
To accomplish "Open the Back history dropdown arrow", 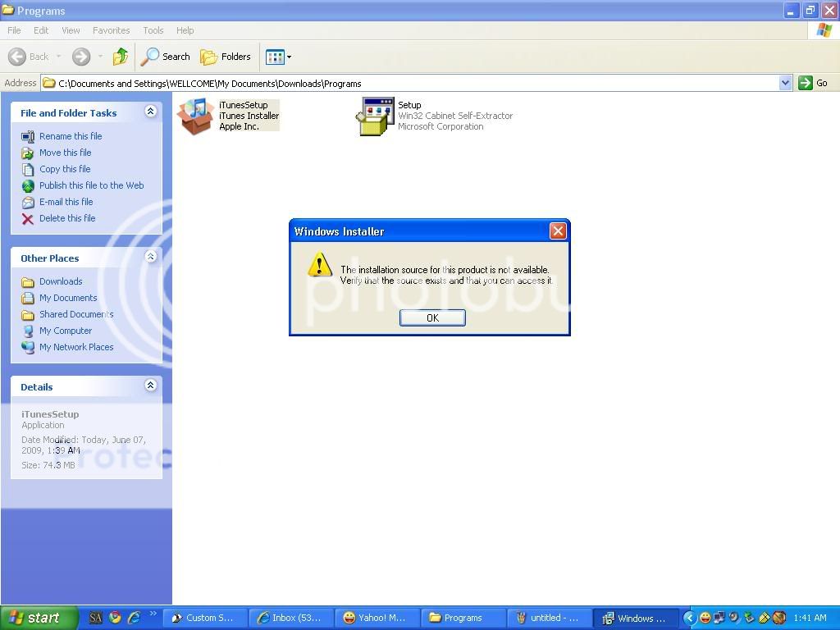I will 58,57.
